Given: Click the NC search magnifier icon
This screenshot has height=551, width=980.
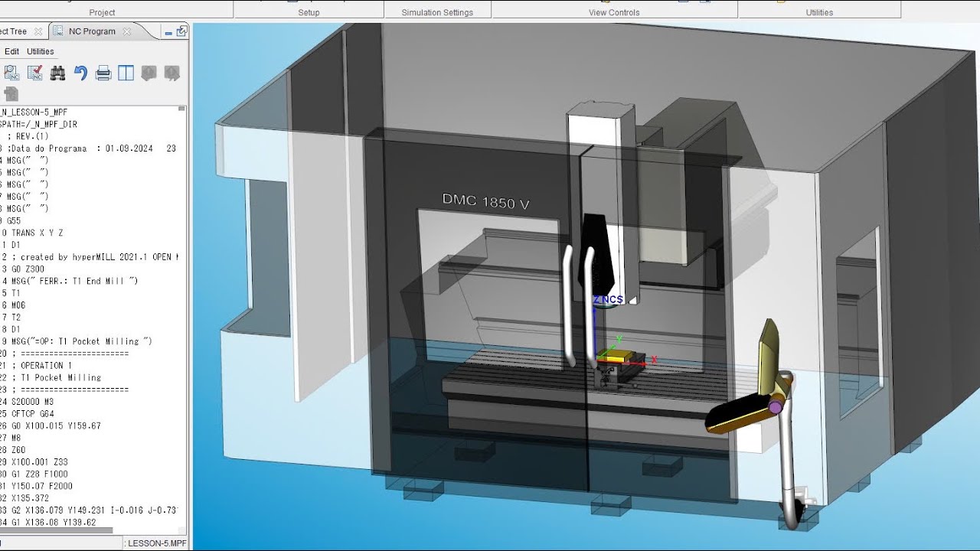Looking at the screenshot, I should tap(11, 73).
